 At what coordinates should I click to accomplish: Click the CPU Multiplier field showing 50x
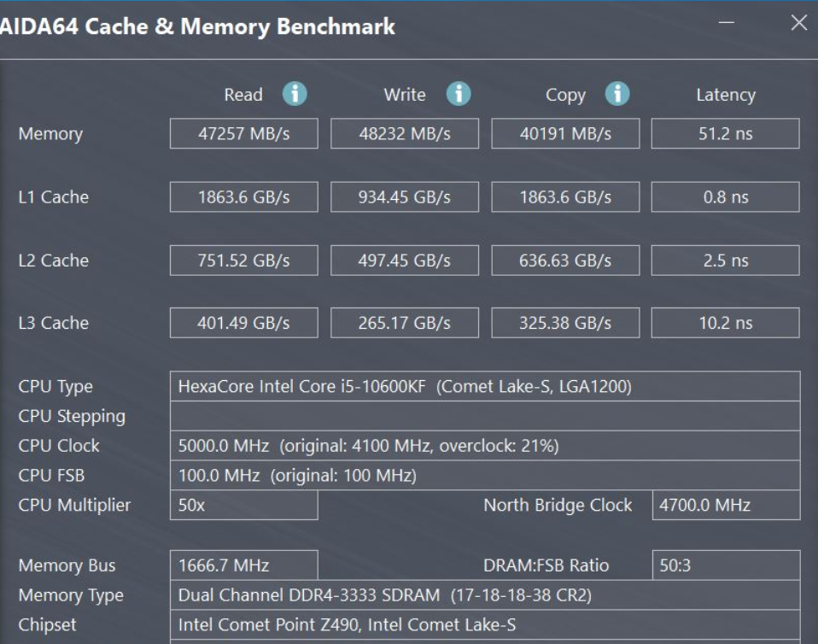243,505
